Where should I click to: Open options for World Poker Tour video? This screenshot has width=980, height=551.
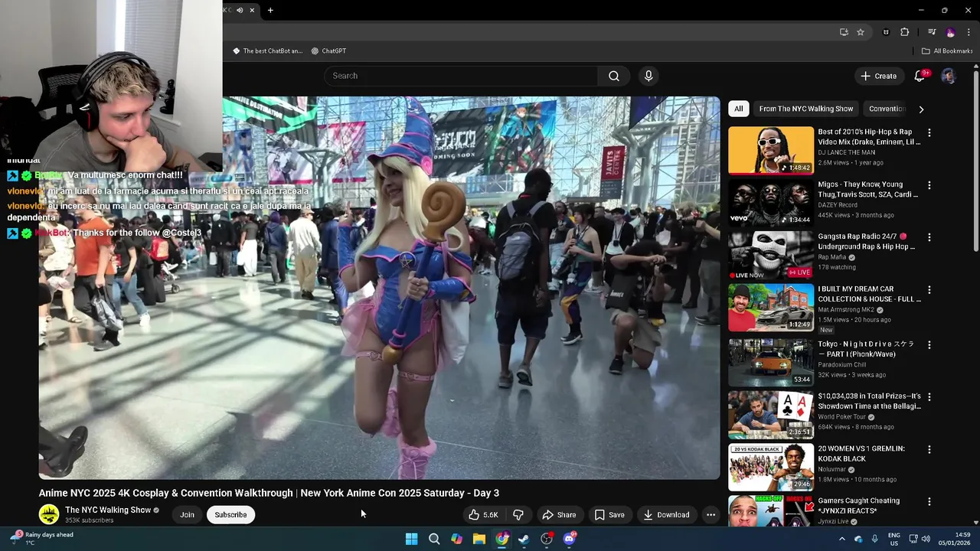tap(929, 397)
